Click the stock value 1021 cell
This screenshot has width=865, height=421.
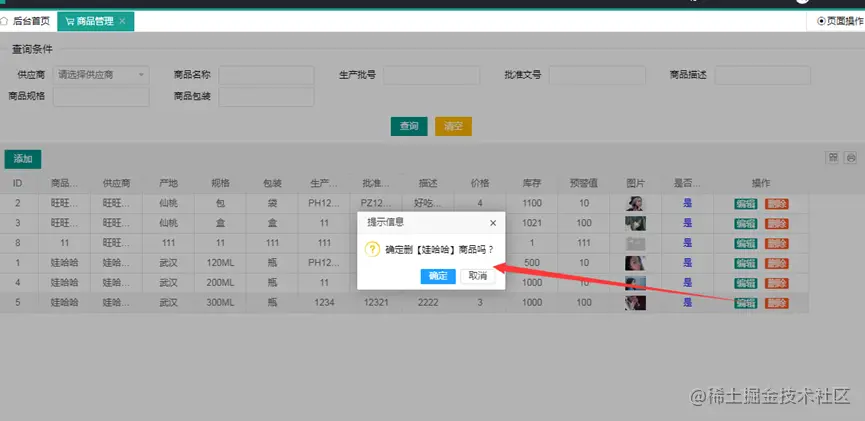click(532, 223)
